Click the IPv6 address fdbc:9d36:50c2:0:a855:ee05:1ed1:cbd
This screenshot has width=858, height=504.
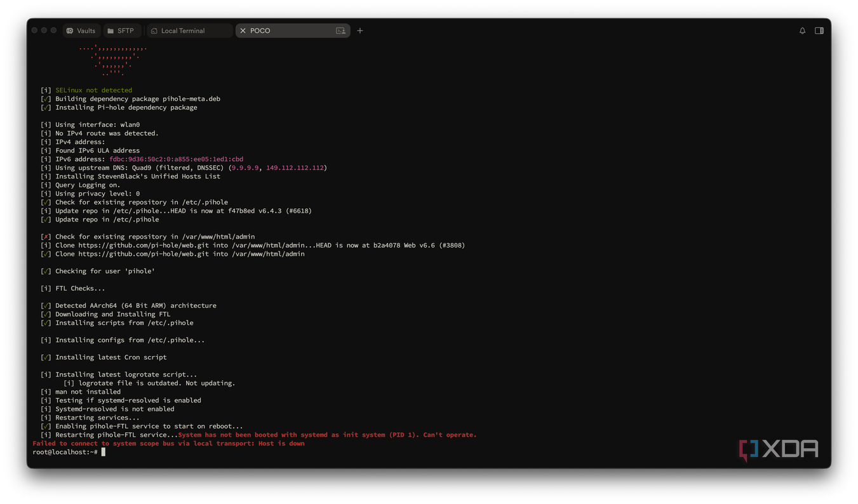176,159
